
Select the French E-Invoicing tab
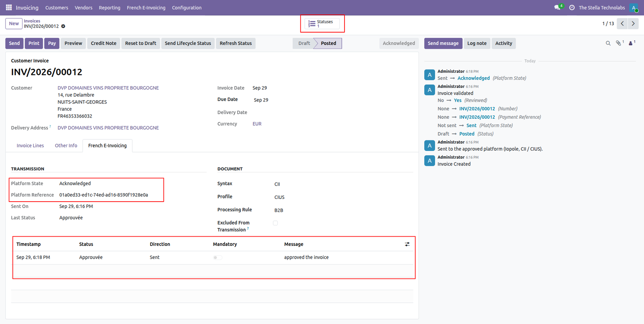(x=107, y=146)
